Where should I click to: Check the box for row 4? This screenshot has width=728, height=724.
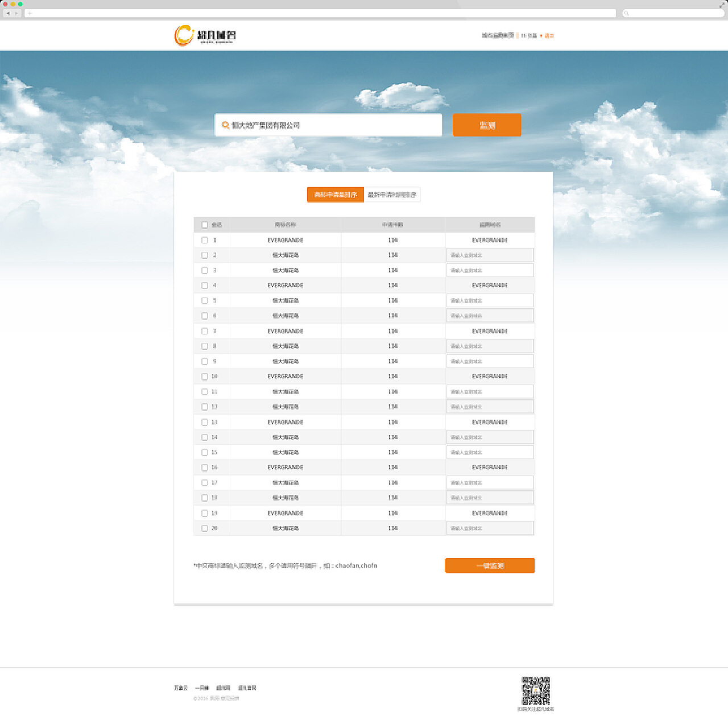tap(205, 286)
